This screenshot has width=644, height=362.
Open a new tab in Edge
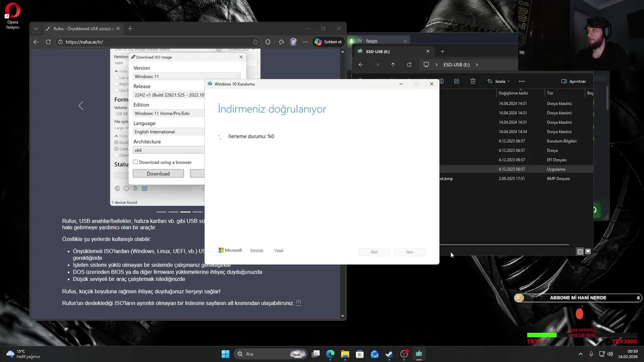(130, 29)
